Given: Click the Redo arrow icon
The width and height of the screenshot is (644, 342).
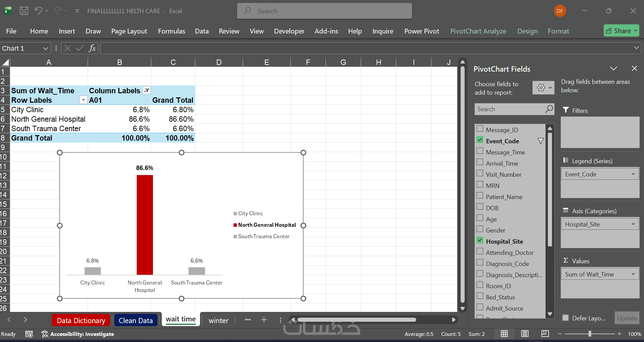Looking at the screenshot, I should click(x=58, y=11).
